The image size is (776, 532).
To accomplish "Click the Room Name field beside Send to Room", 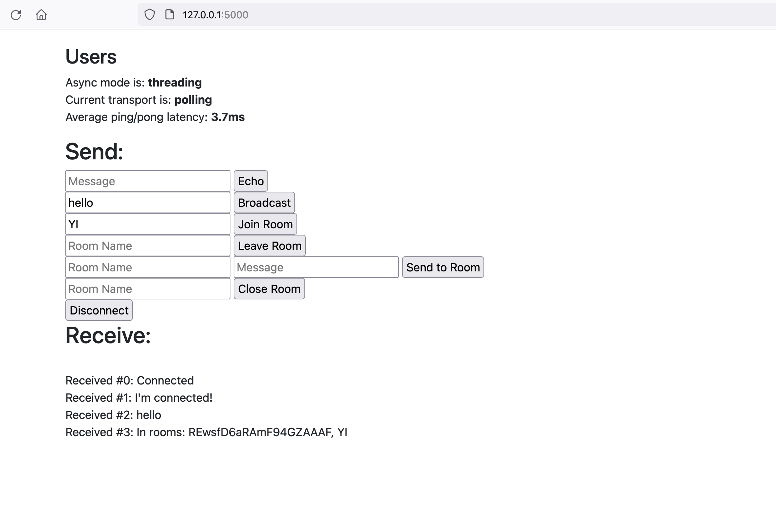I will point(148,267).
